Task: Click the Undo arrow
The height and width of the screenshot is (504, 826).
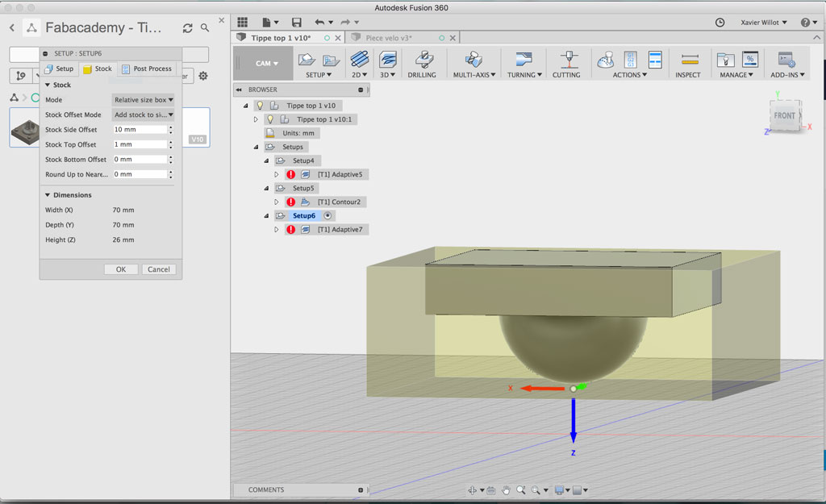Action: click(x=319, y=22)
